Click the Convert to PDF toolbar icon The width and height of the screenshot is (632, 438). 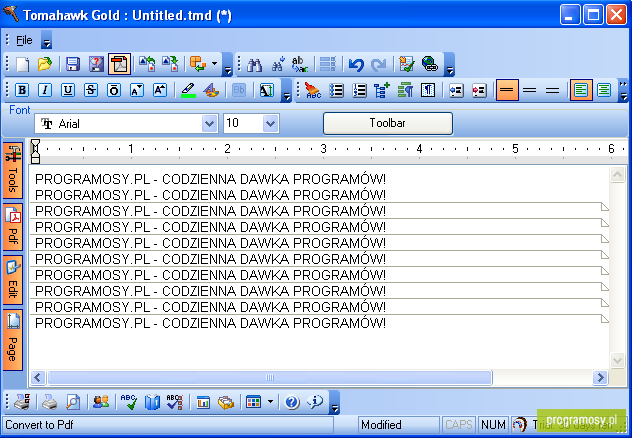(119, 64)
